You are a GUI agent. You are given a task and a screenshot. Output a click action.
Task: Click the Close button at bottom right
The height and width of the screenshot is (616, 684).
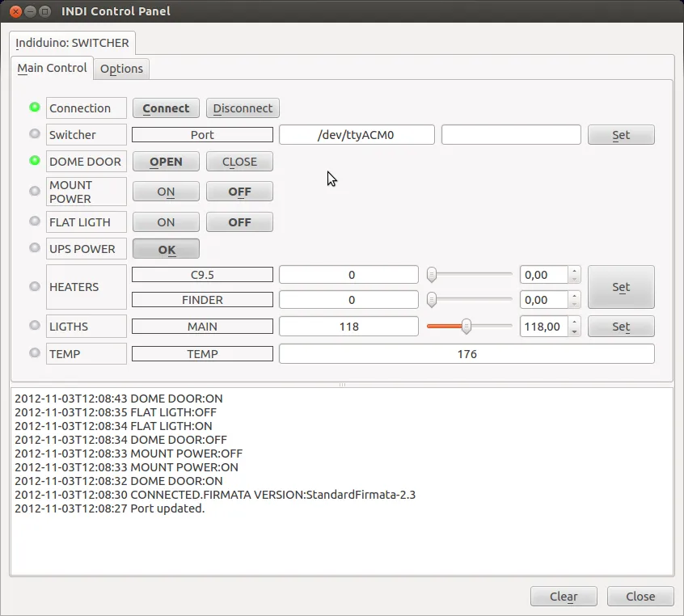pos(640,597)
